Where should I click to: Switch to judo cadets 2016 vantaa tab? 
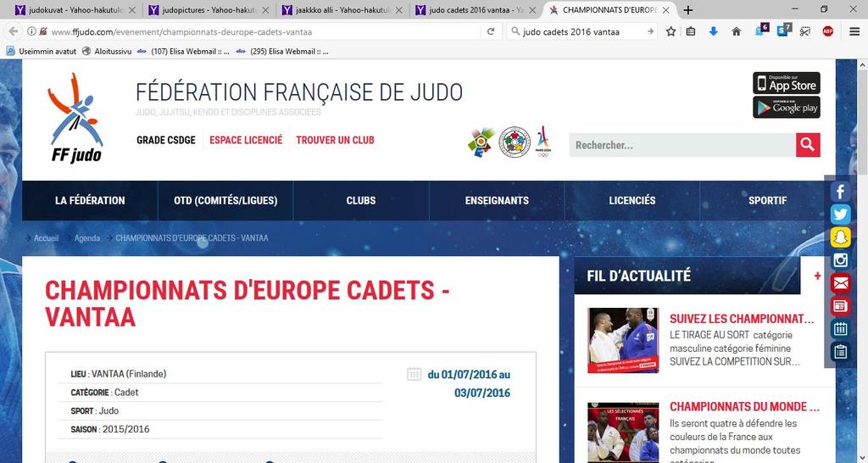pyautogui.click(x=476, y=10)
